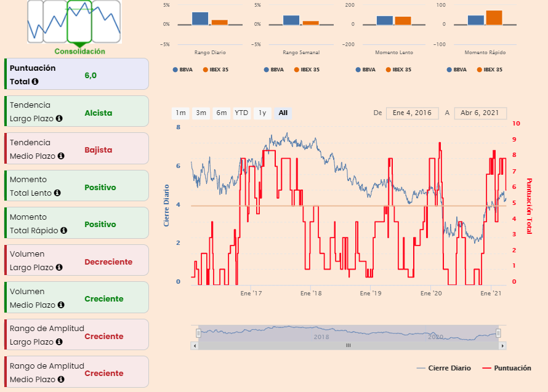
Task: Toggle Puntuación series in main legend
Action: pyautogui.click(x=507, y=368)
